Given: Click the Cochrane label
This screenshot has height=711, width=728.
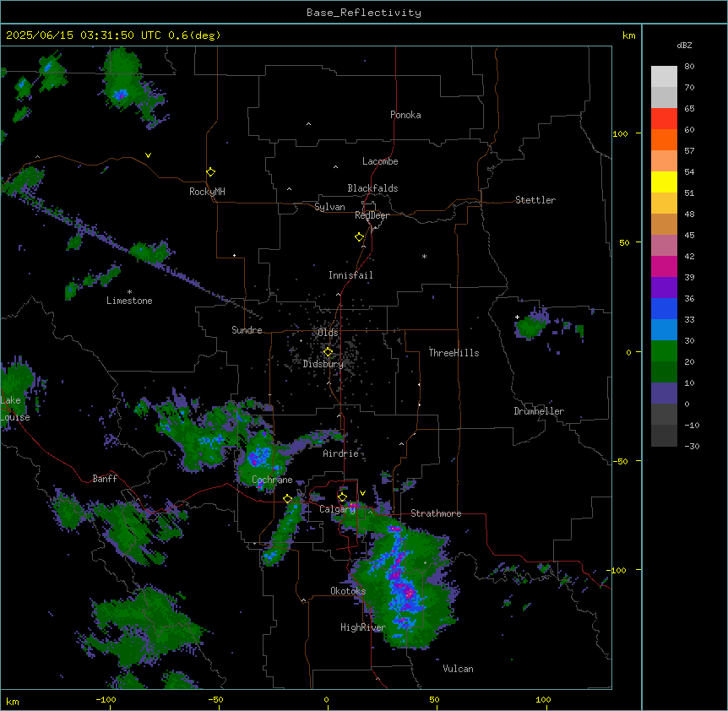Looking at the screenshot, I should (272, 480).
